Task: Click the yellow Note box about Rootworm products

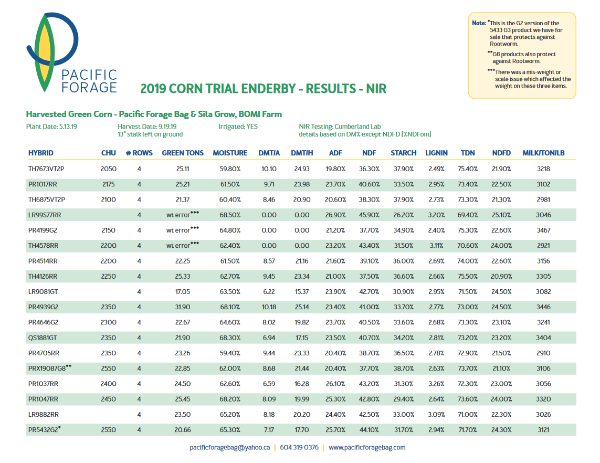Action: point(522,55)
